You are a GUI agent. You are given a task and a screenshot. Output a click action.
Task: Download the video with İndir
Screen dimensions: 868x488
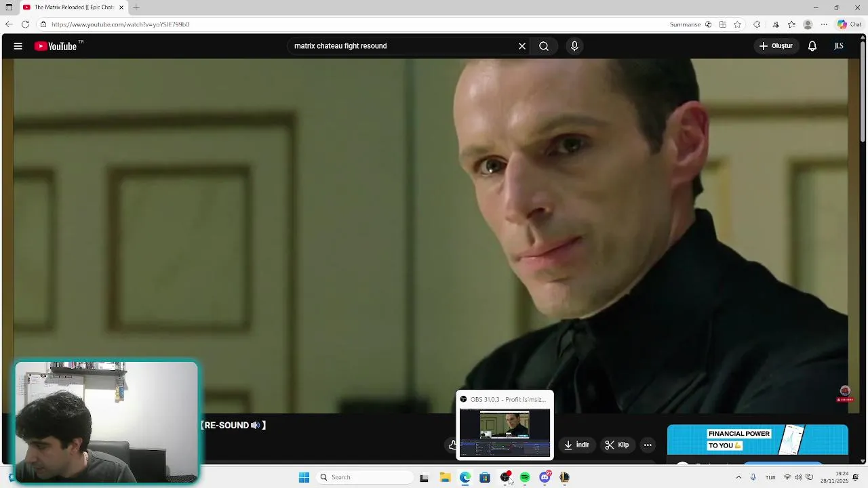pos(576,445)
